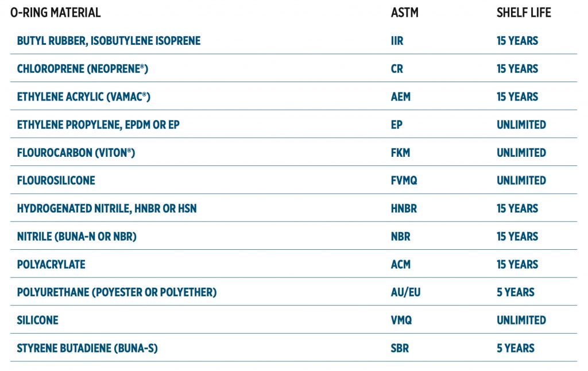Click the Silicone material name

[37, 320]
